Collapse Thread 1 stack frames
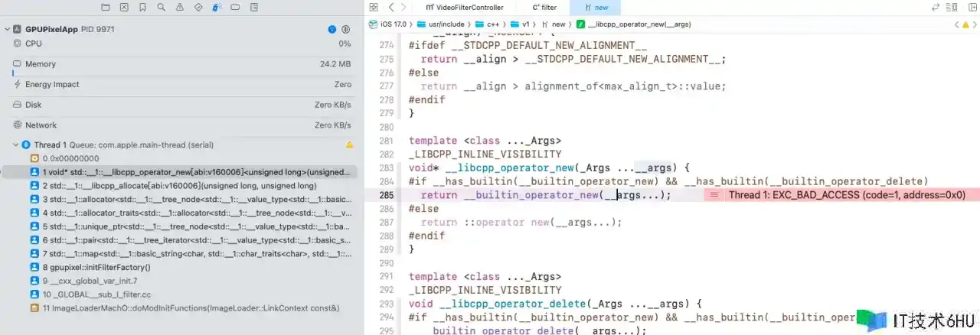Image resolution: width=980 pixels, height=335 pixels. [15, 145]
